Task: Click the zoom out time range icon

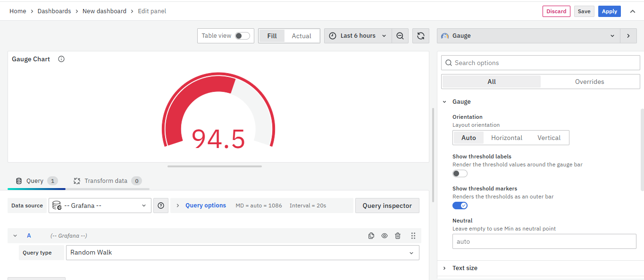Action: click(x=400, y=36)
